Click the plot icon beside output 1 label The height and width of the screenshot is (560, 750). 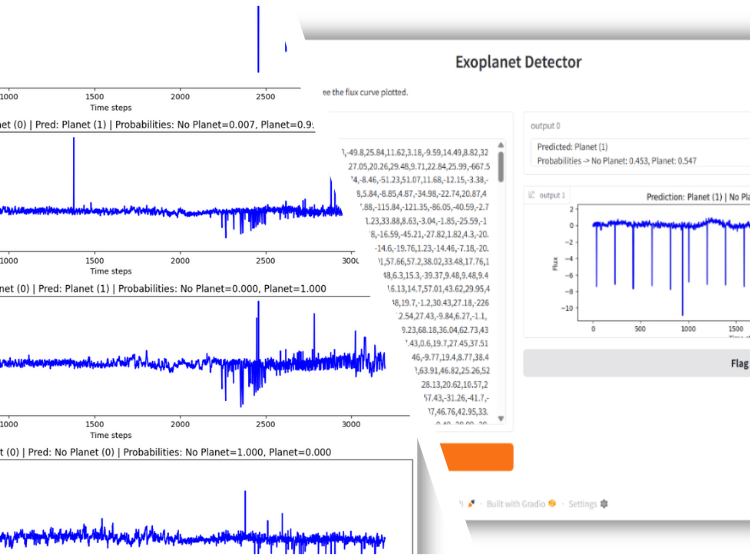tap(532, 195)
